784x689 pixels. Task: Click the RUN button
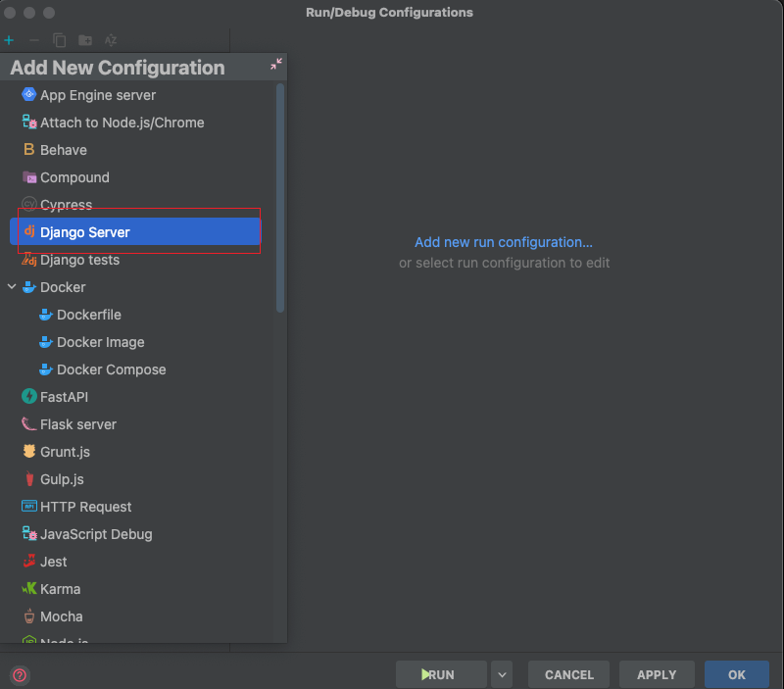[x=441, y=674]
